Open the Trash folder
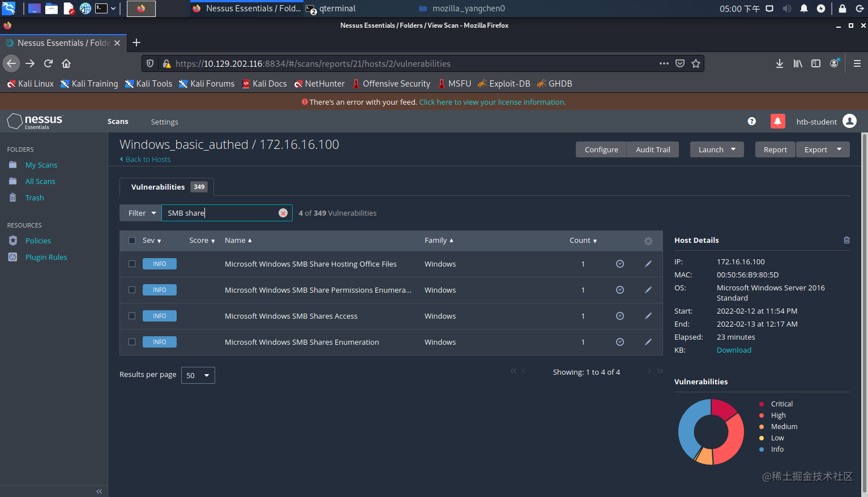This screenshot has height=497, width=868. (35, 198)
